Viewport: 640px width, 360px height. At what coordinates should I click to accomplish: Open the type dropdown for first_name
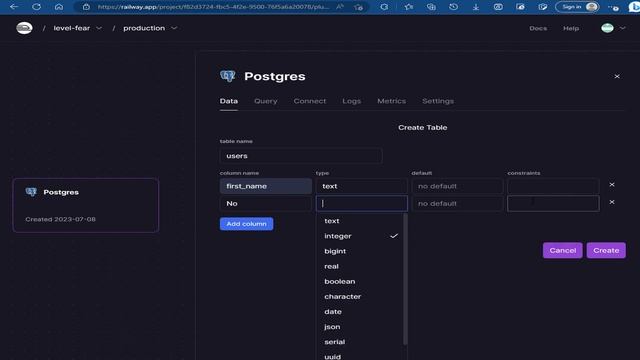coord(362,186)
